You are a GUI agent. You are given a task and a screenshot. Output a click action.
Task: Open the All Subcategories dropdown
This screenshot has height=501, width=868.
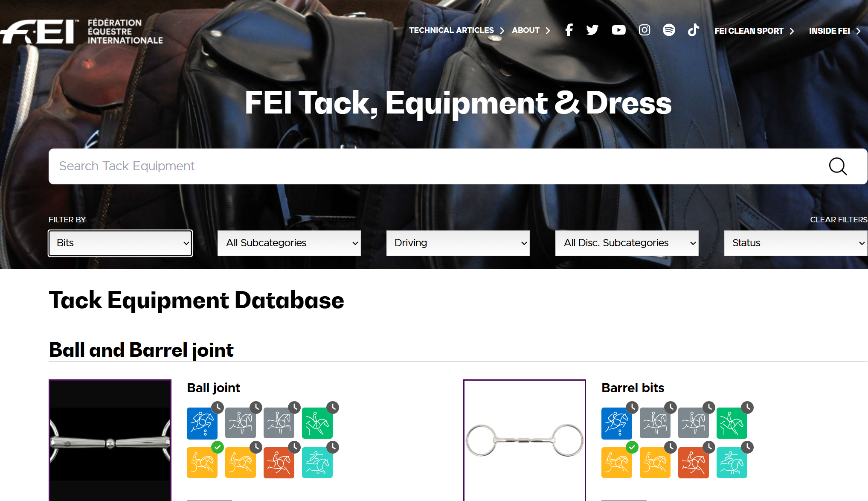(289, 243)
